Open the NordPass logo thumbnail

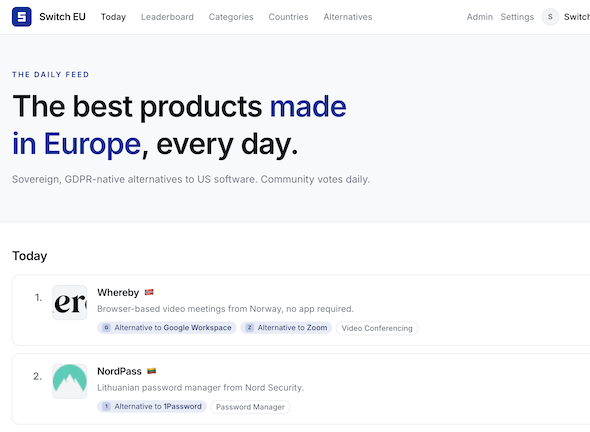click(x=70, y=381)
